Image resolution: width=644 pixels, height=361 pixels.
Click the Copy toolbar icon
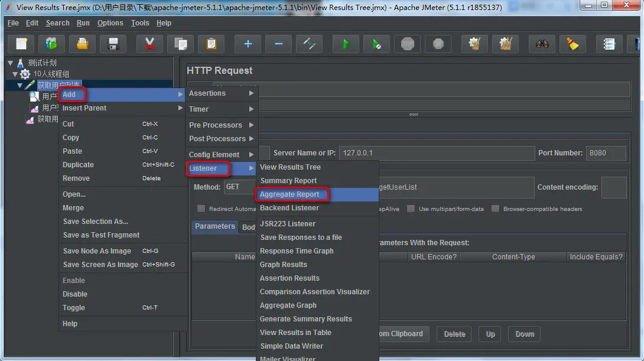pos(180,44)
